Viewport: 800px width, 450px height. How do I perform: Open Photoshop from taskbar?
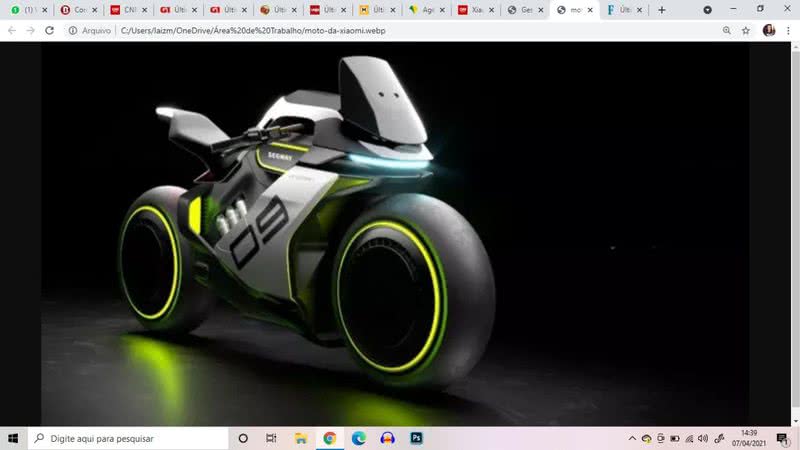pos(416,438)
